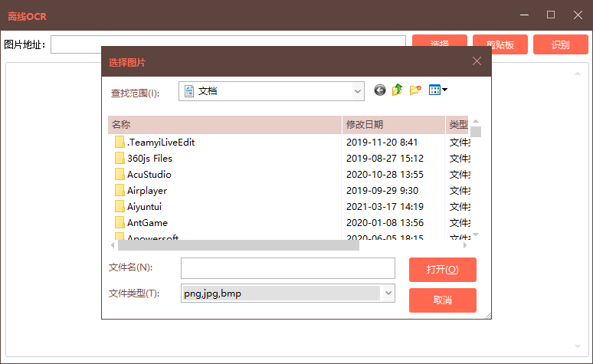Viewport: 593px width, 364px height.
Task: Create a new folder icon
Action: 415,90
